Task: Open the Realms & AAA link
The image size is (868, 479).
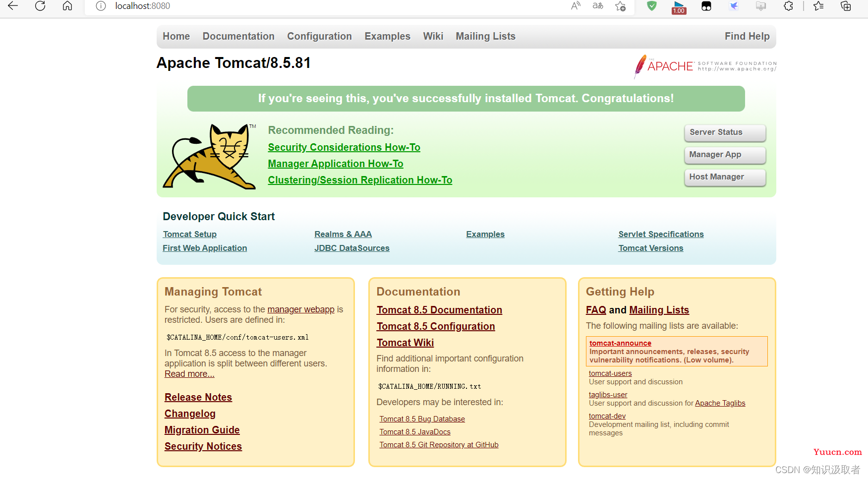Action: tap(343, 234)
